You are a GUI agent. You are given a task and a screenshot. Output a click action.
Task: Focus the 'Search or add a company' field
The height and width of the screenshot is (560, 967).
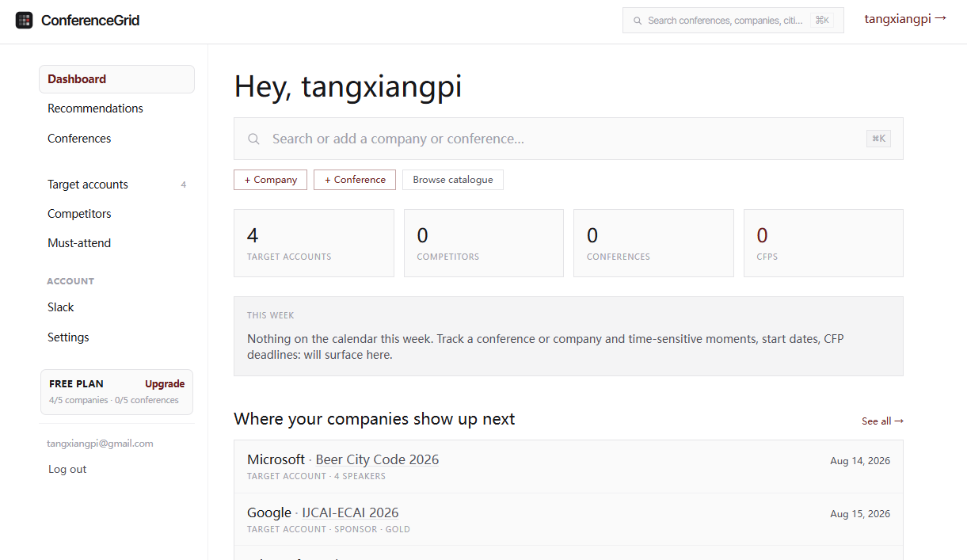tap(568, 139)
